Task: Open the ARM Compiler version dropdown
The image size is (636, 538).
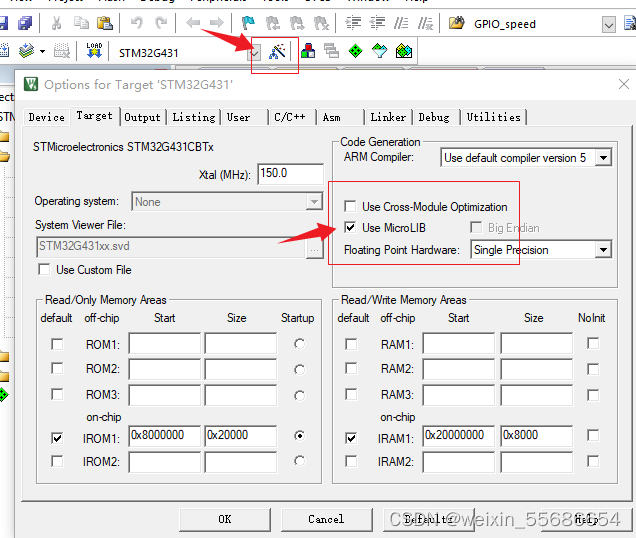Action: pyautogui.click(x=604, y=157)
